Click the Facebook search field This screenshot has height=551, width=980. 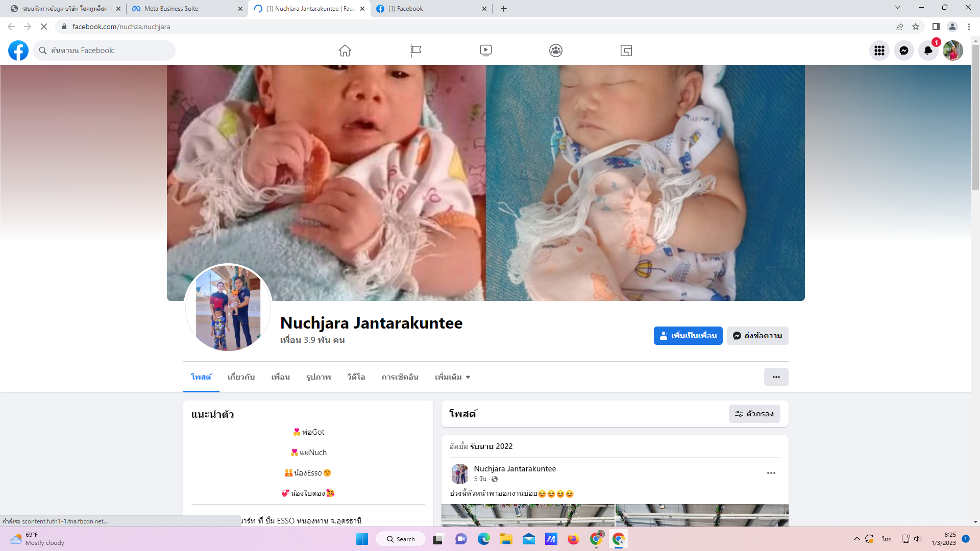(110, 51)
